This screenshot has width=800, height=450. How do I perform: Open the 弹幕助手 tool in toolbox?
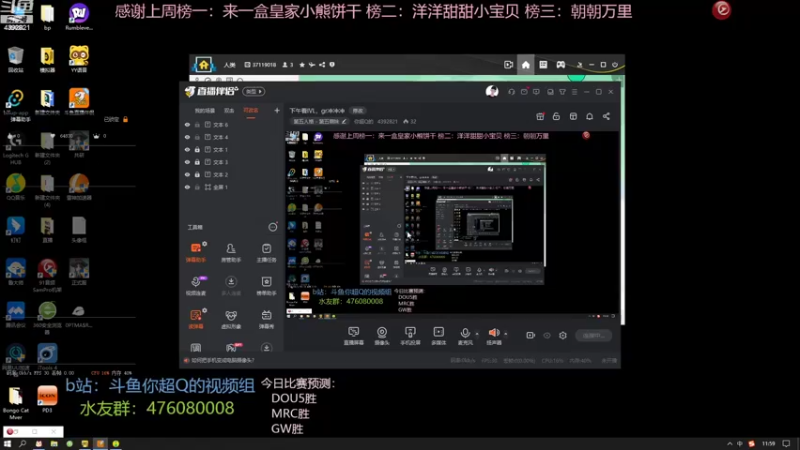pos(196,252)
